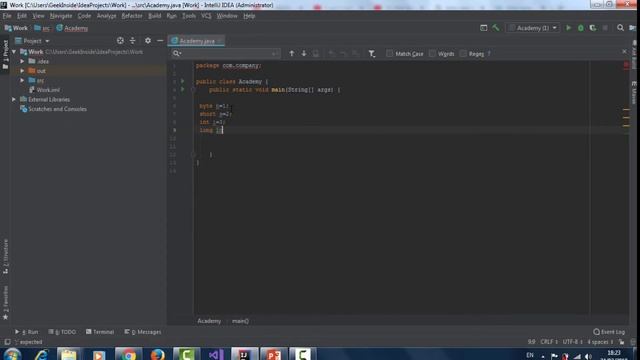Viewport: 640px width, 360px height.
Task: Open the TODO tool window
Action: 62,332
